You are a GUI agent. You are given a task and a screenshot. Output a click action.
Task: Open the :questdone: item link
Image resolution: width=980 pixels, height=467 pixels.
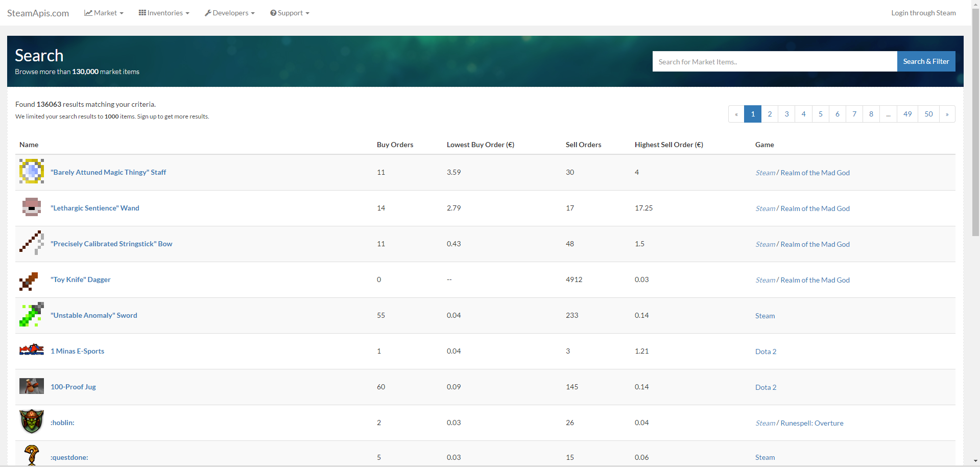point(69,457)
